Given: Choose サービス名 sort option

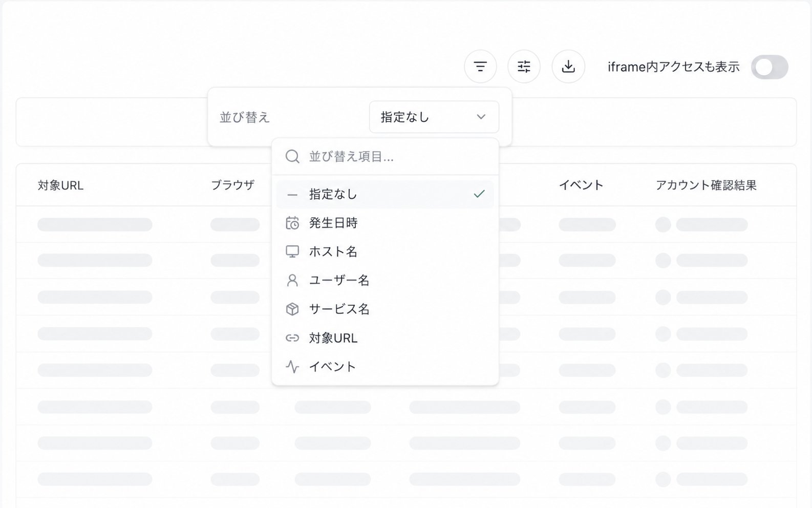Looking at the screenshot, I should 385,309.
